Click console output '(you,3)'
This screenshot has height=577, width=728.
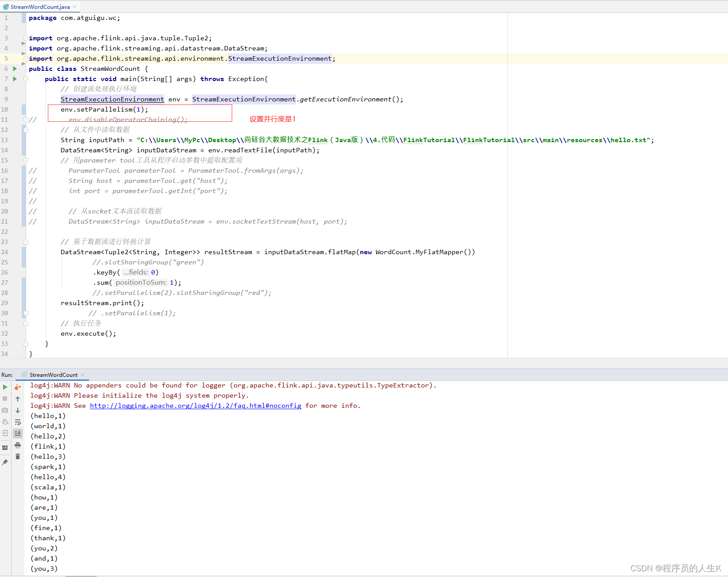44,569
